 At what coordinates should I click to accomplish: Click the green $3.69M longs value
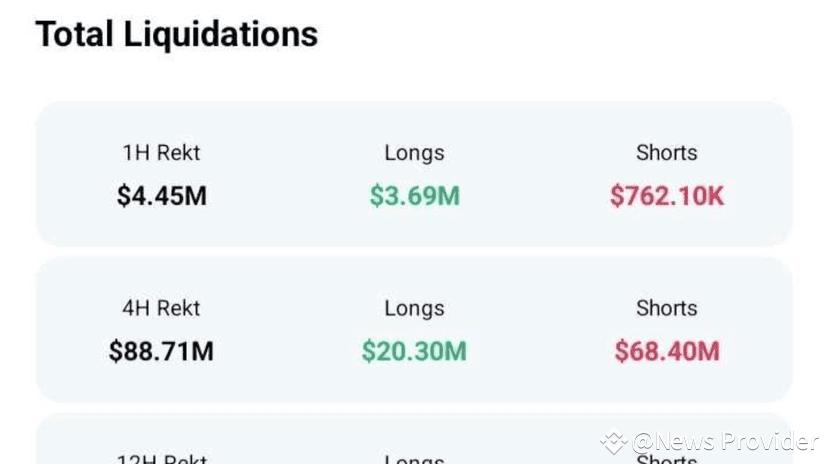pos(414,196)
